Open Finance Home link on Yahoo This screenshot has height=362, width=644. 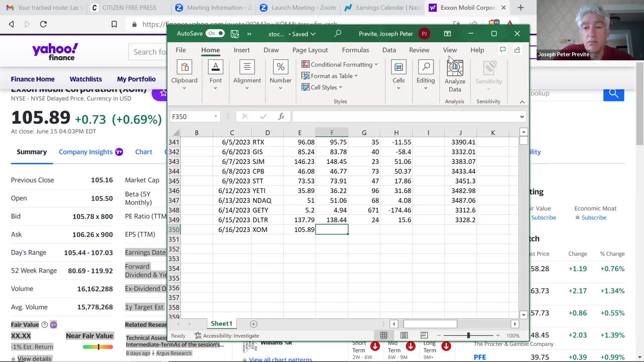(33, 79)
